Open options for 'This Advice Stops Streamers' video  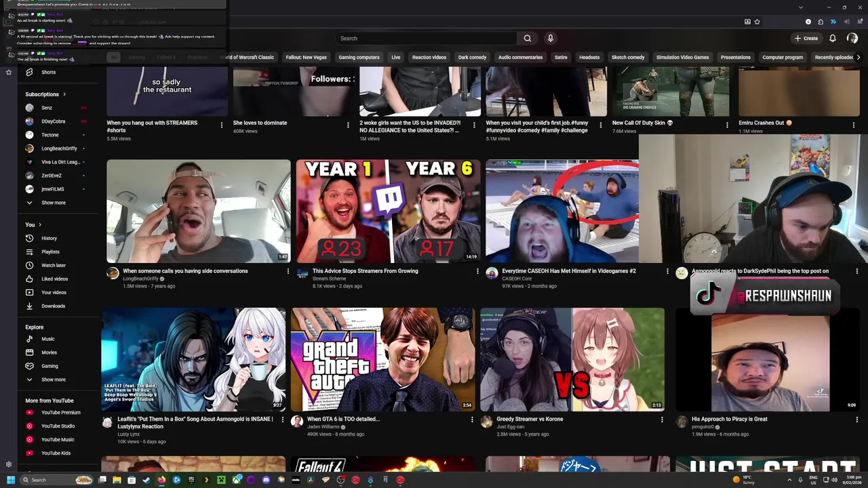[x=477, y=272]
